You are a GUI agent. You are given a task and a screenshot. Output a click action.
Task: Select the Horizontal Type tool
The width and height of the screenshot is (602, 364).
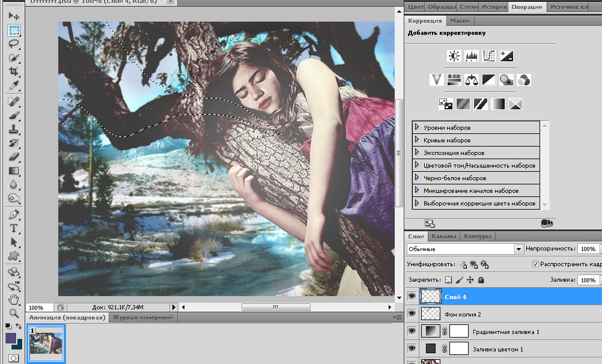tap(13, 228)
